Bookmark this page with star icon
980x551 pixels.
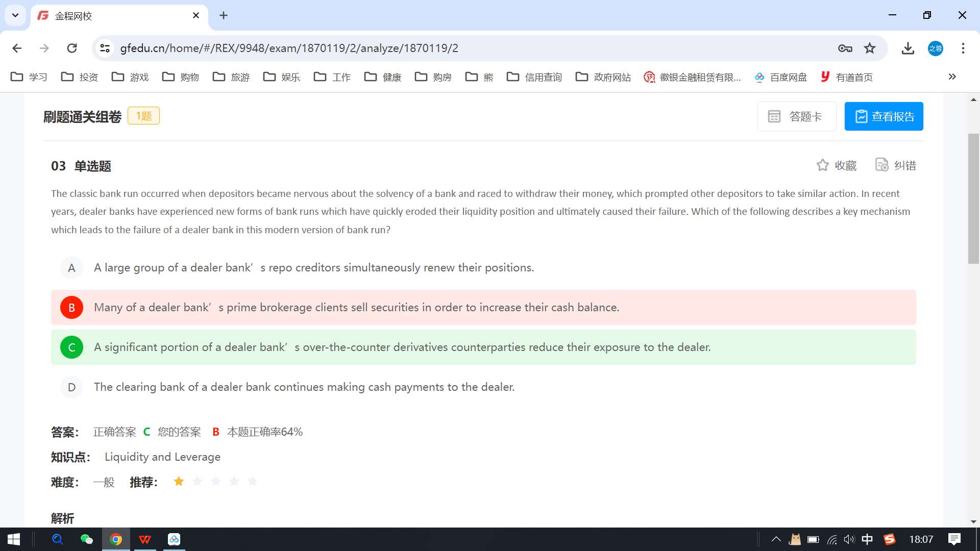click(x=870, y=48)
